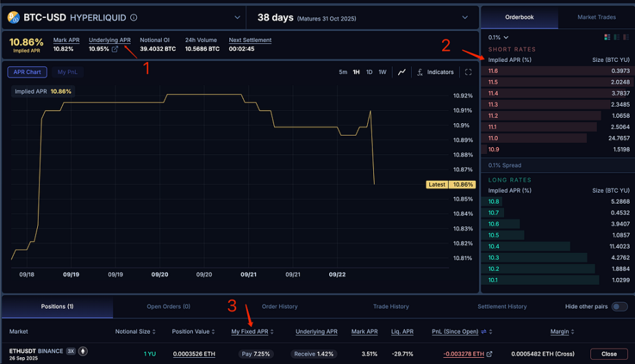Open the PnL external share icon
The image size is (635, 364).
coord(490,354)
